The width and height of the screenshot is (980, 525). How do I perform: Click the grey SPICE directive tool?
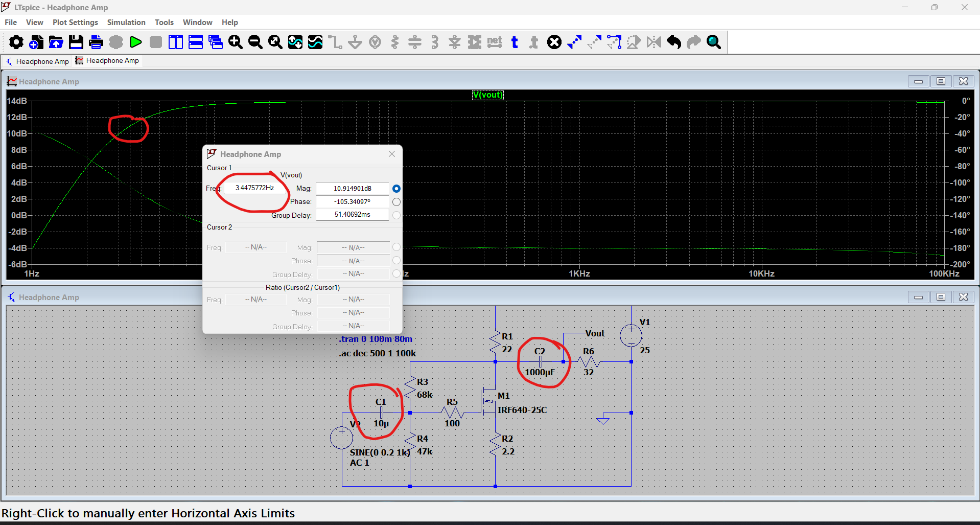(x=534, y=42)
